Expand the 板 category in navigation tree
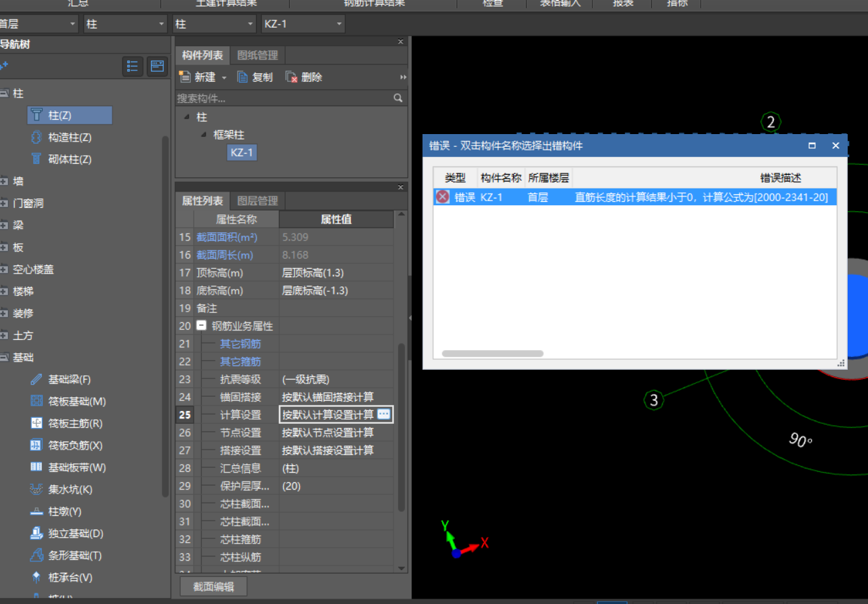 pyautogui.click(x=4, y=247)
